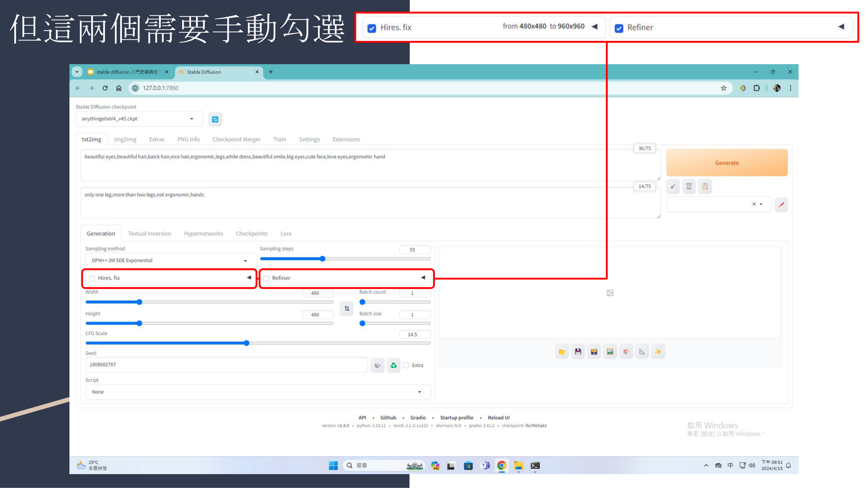
Task: Save the image with the floppy icon
Action: (578, 352)
